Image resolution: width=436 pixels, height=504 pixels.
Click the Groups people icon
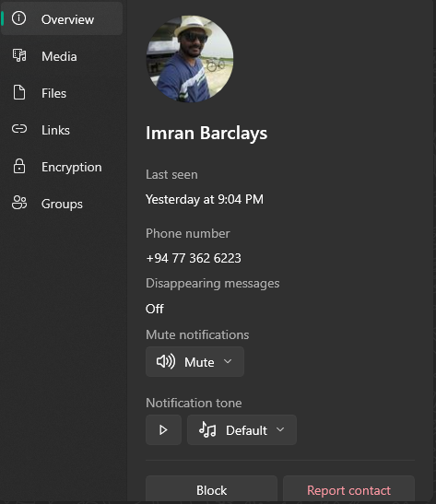tap(19, 203)
